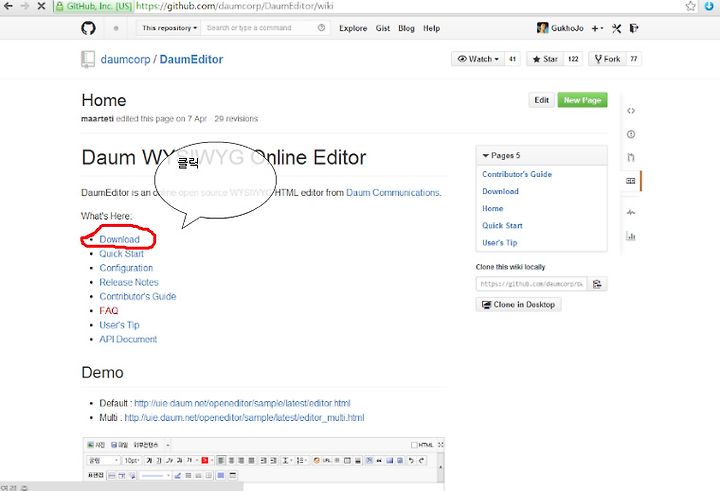Open Contributor's Guide link in What's Here list
The width and height of the screenshot is (720, 491).
tap(138, 296)
